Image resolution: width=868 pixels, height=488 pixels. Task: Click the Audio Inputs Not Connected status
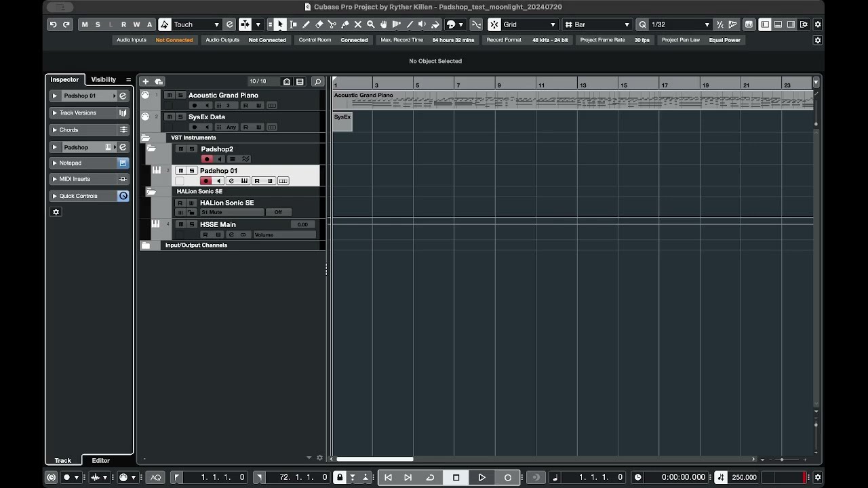point(174,40)
